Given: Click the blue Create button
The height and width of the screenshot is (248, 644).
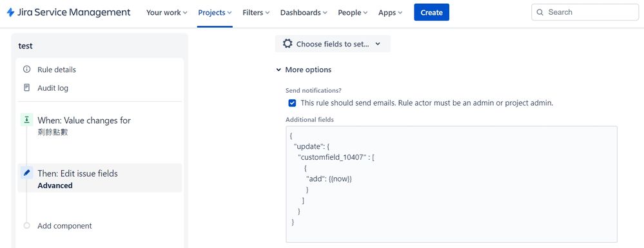Looking at the screenshot, I should (431, 12).
